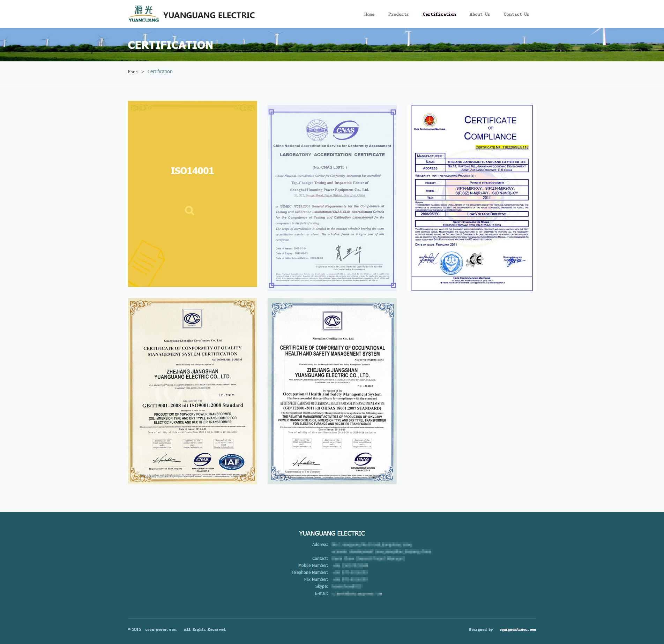Image resolution: width=664 pixels, height=644 pixels.
Task: Go to the About Us page
Action: click(479, 14)
